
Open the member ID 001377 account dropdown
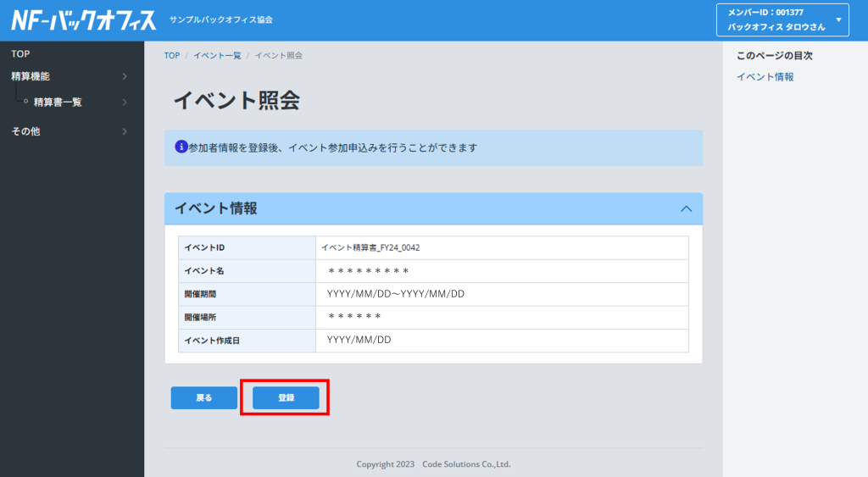782,20
